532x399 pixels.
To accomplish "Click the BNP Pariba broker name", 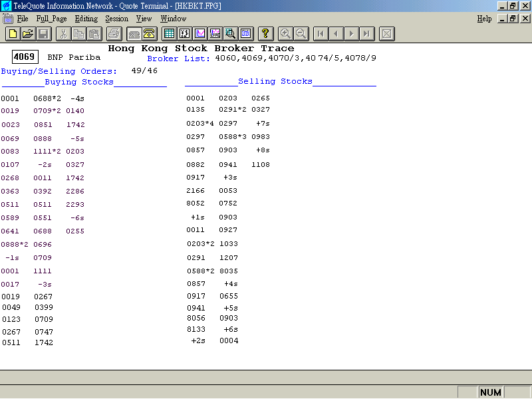I will (74, 57).
